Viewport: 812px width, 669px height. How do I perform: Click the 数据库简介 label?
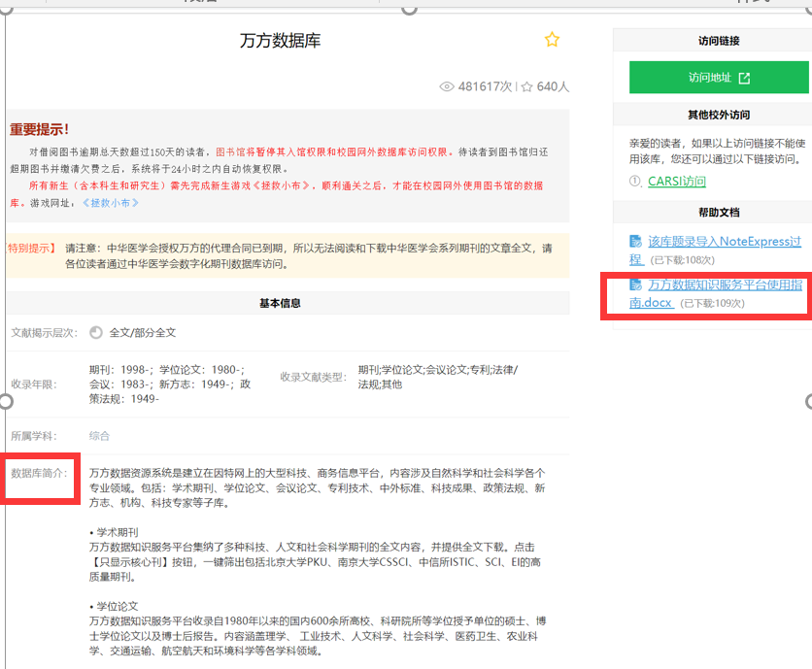(40, 473)
